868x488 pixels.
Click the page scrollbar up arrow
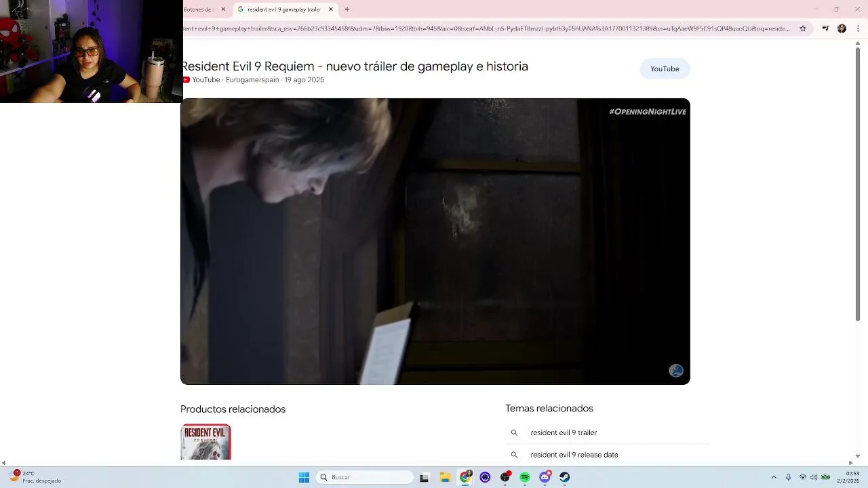(858, 43)
